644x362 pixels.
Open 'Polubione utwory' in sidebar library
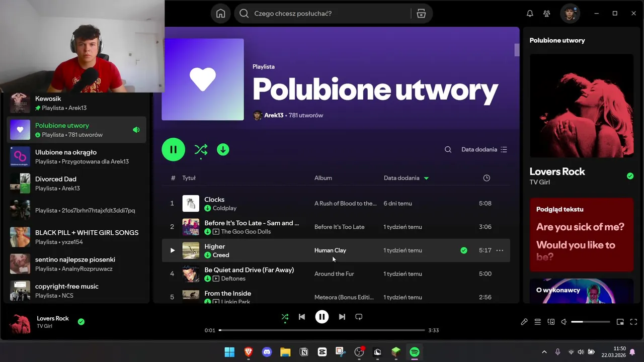click(76, 130)
